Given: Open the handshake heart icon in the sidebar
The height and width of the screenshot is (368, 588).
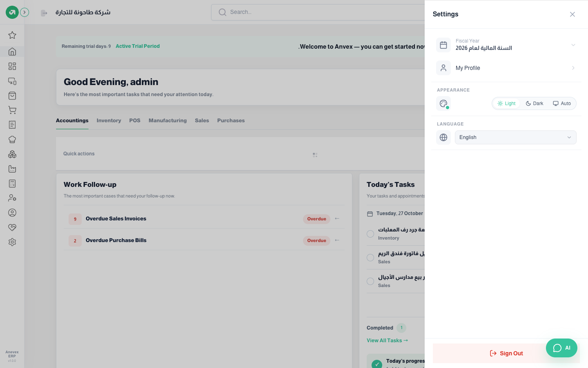Looking at the screenshot, I should coord(12,227).
